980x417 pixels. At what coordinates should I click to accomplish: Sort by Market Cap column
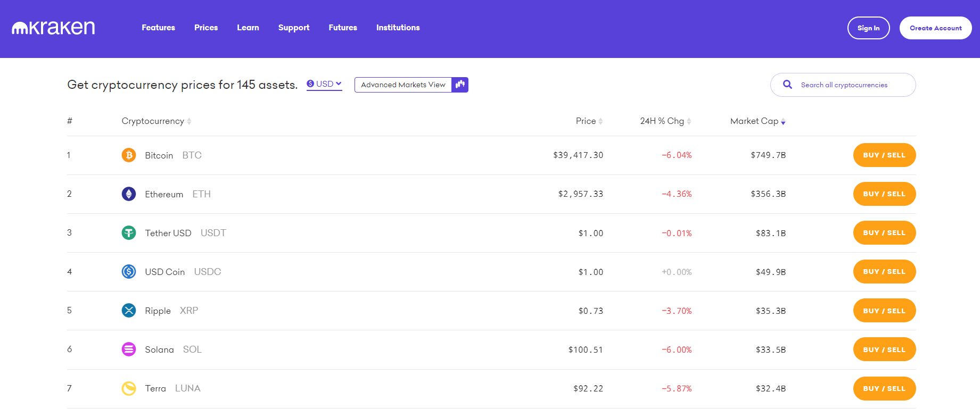[x=758, y=121]
